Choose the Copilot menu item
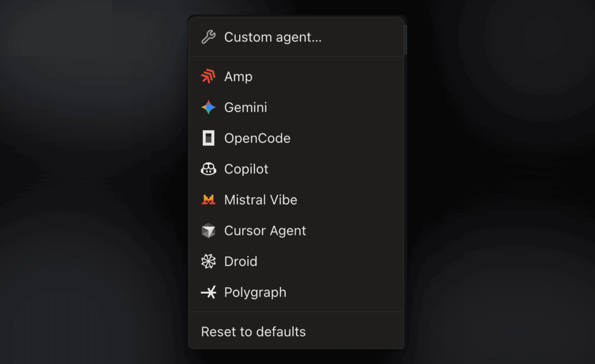Screen dimensions: 595x364 pyautogui.click(x=296, y=169)
